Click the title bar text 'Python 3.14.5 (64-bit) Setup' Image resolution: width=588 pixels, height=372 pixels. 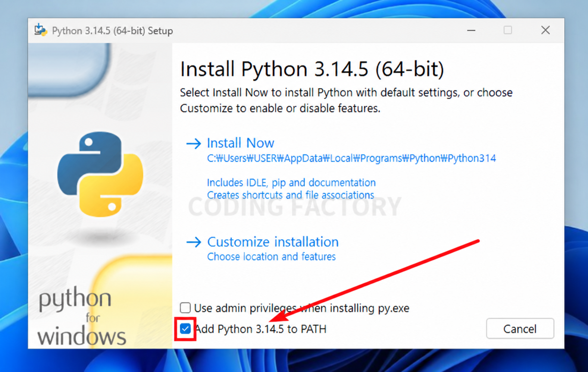(112, 31)
